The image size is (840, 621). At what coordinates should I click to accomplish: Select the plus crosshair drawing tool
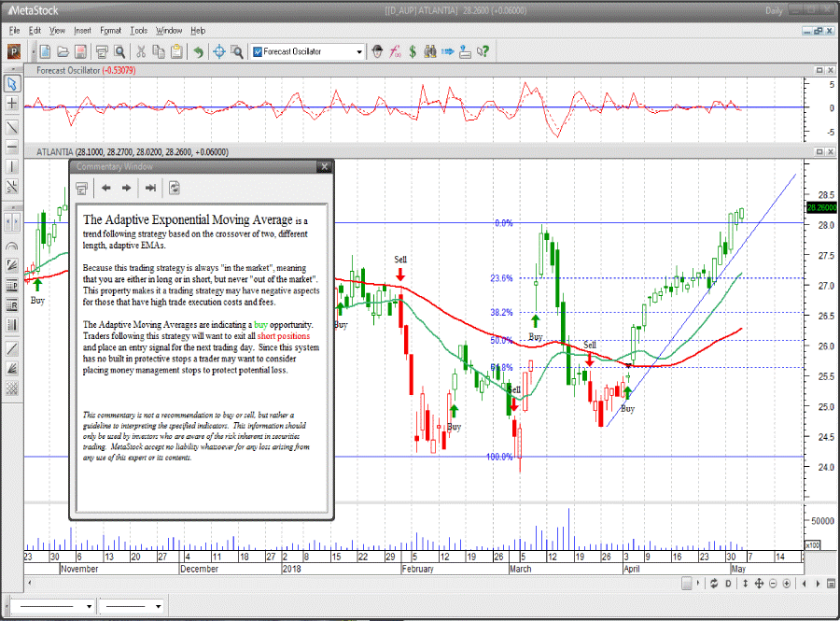[12, 104]
